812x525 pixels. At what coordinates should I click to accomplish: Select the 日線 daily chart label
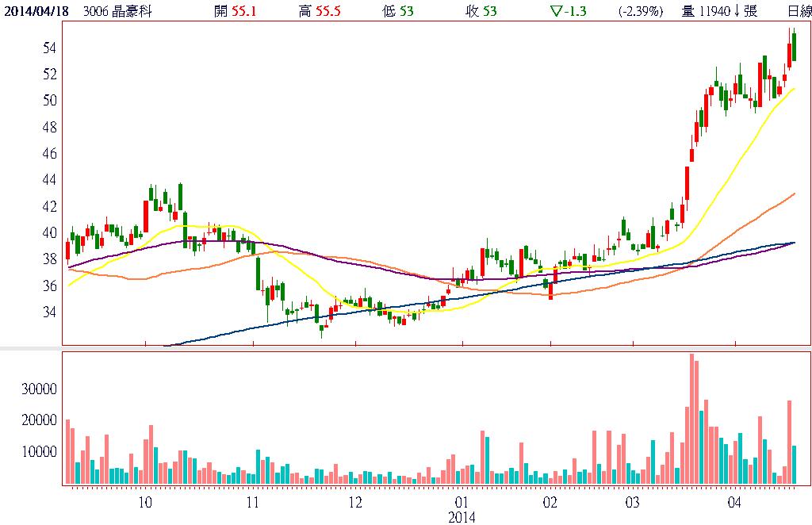click(799, 11)
